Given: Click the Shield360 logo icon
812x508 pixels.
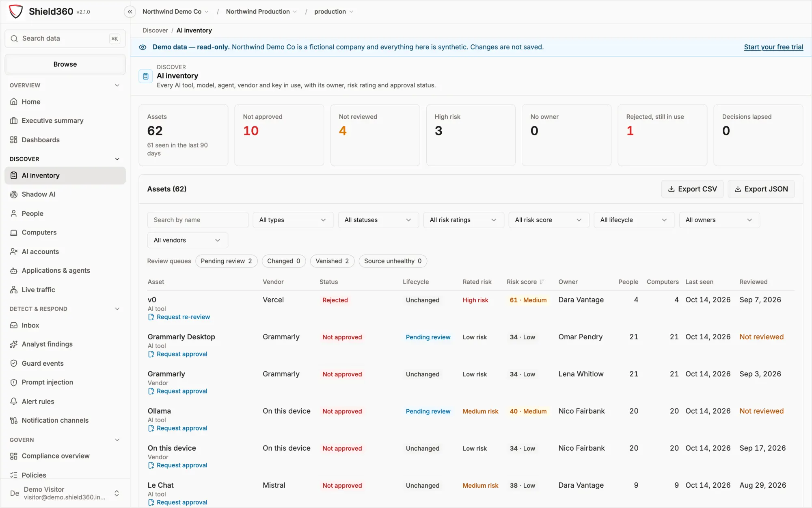Looking at the screenshot, I should pos(16,11).
